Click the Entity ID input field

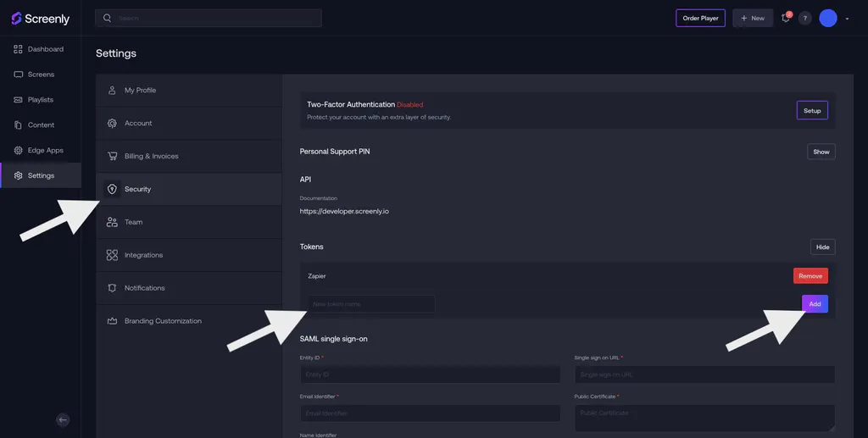(430, 374)
